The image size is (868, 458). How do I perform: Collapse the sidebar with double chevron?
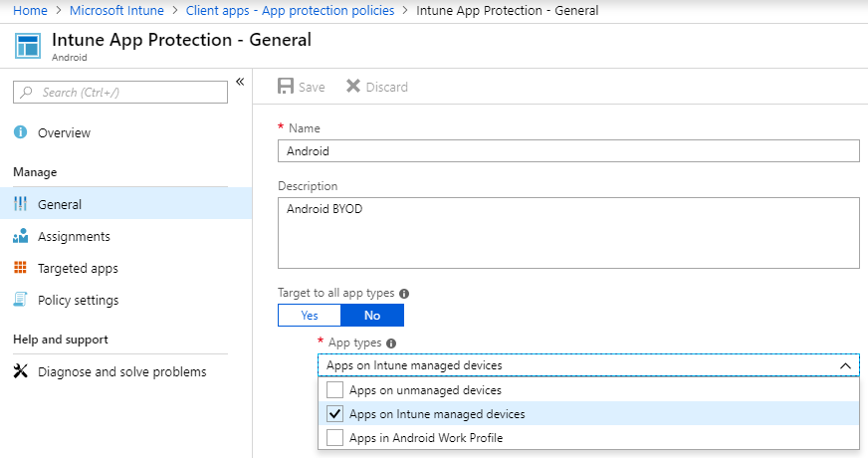(x=240, y=82)
